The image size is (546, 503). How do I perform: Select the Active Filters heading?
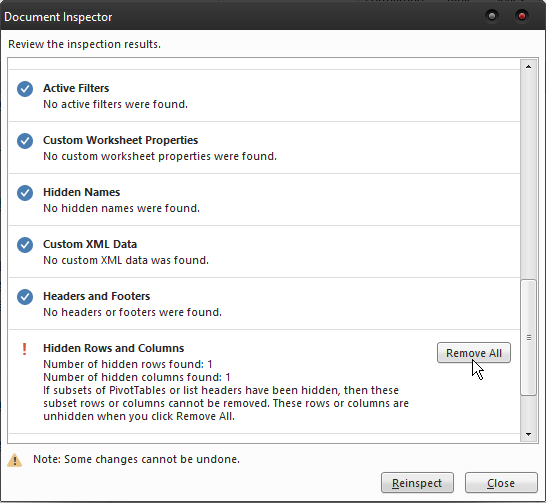pyautogui.click(x=76, y=88)
